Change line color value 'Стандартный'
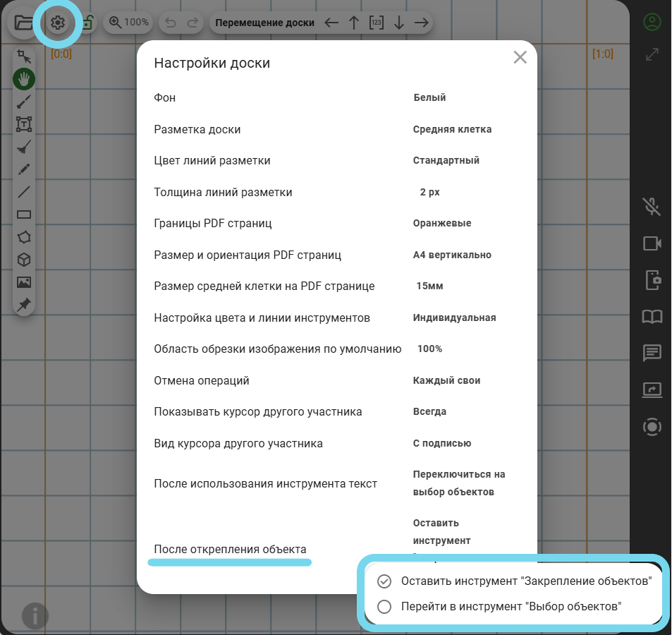 [x=446, y=160]
